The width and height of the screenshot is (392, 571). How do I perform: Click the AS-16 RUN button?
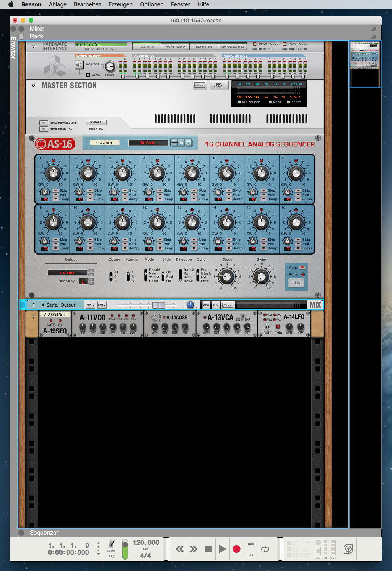[x=296, y=283]
